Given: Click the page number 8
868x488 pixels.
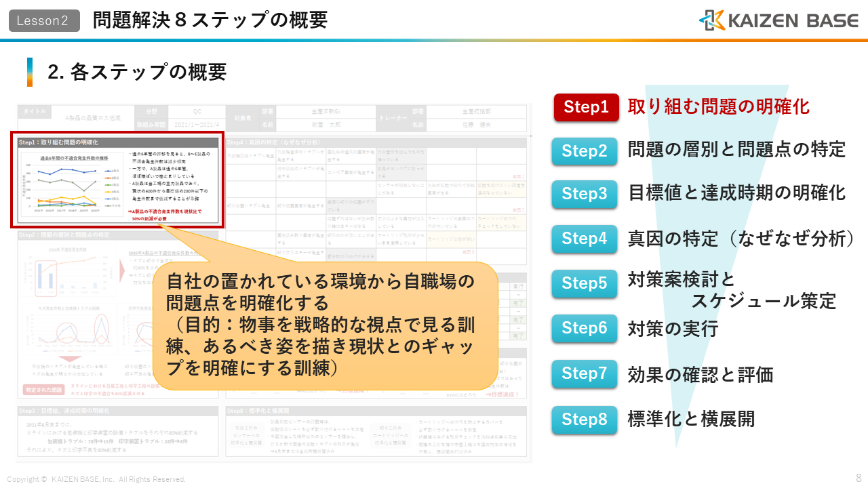Looking at the screenshot, I should click(859, 477).
